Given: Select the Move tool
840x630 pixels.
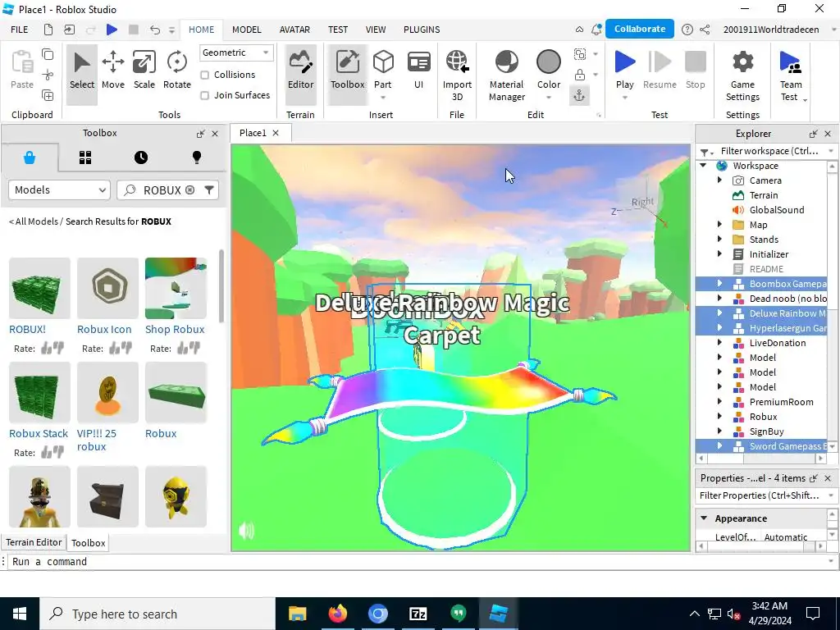Looking at the screenshot, I should point(113,71).
